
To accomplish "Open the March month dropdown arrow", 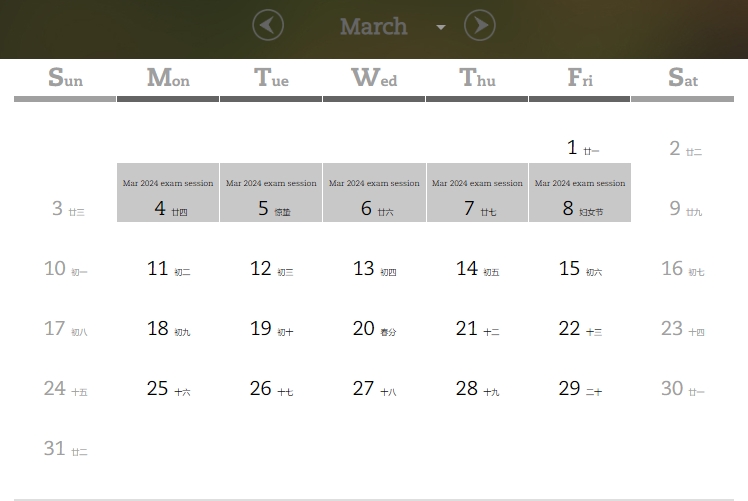I will coord(441,27).
